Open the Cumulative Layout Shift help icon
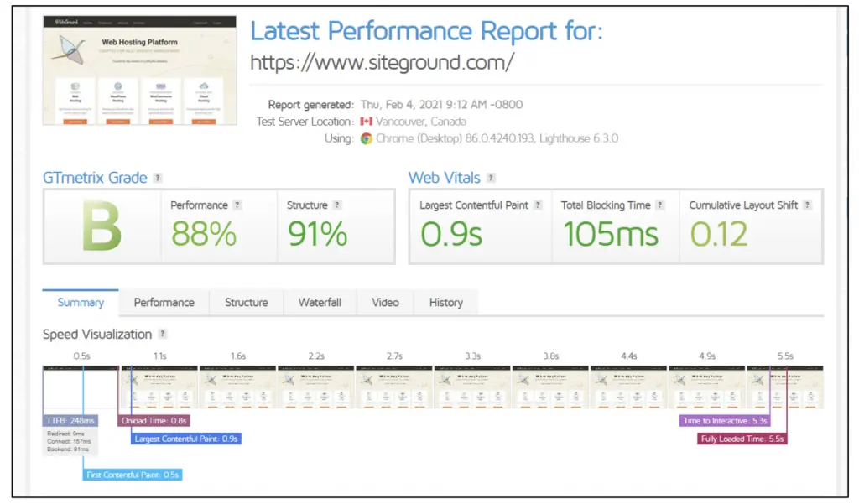Screen dimensions: 859x504 [x=807, y=205]
